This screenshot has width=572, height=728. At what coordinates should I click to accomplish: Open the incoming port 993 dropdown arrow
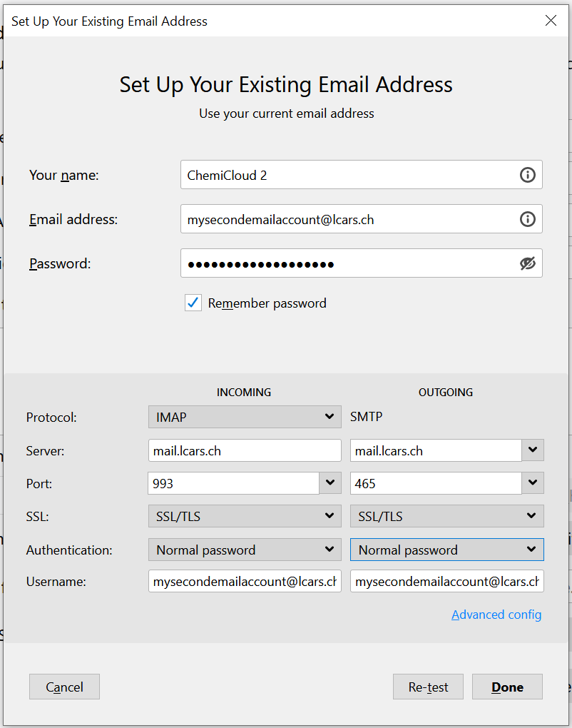[330, 483]
